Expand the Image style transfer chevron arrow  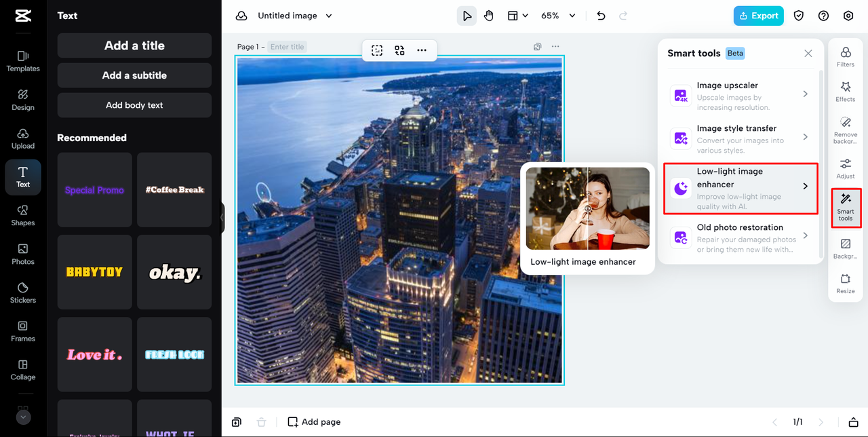point(806,137)
